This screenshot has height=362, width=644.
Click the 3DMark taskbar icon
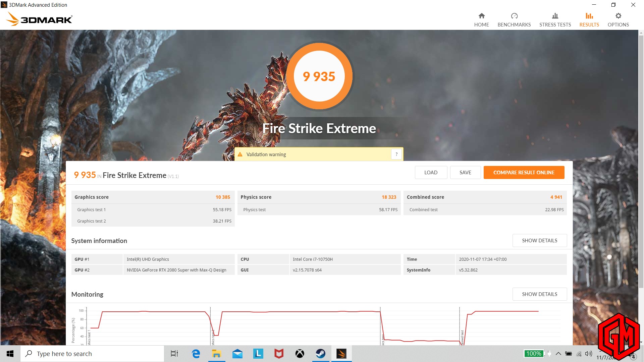point(341,354)
